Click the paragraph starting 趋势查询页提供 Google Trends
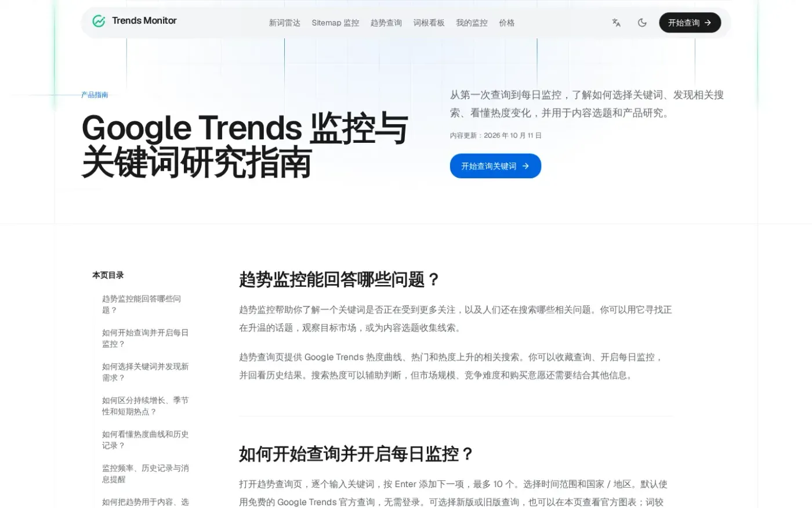This screenshot has height=508, width=812. (x=451, y=366)
